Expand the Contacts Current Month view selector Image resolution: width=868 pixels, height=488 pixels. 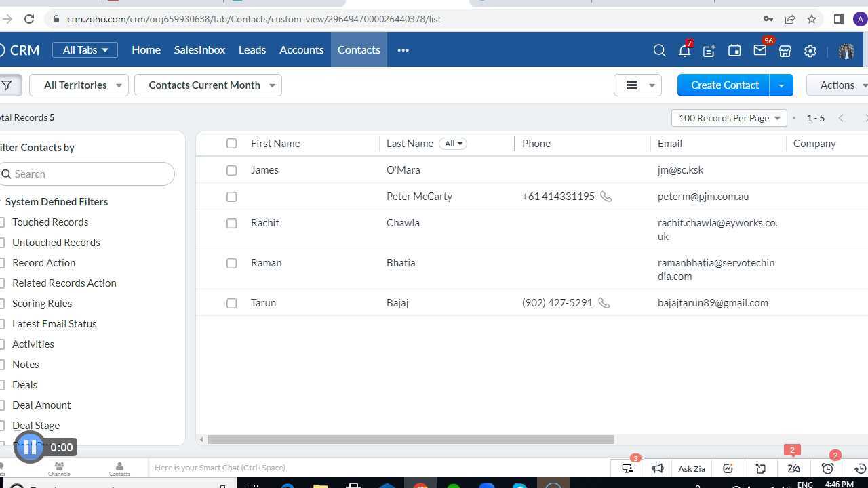click(208, 85)
